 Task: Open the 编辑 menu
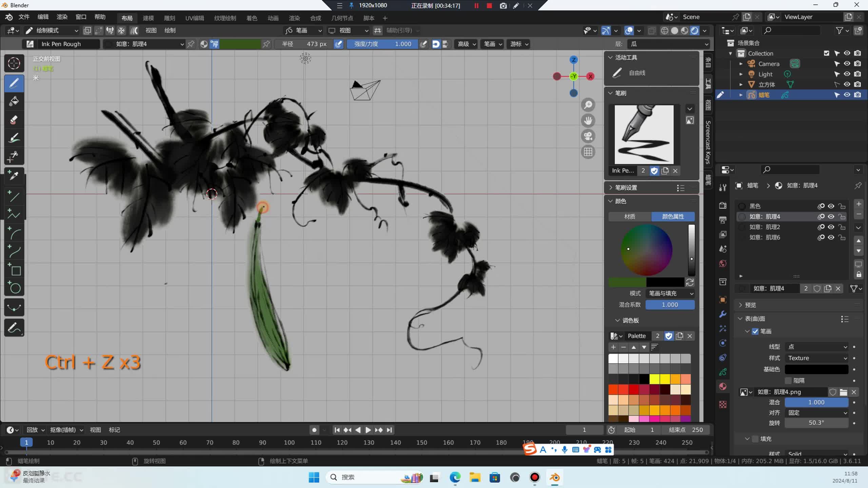coord(43,17)
